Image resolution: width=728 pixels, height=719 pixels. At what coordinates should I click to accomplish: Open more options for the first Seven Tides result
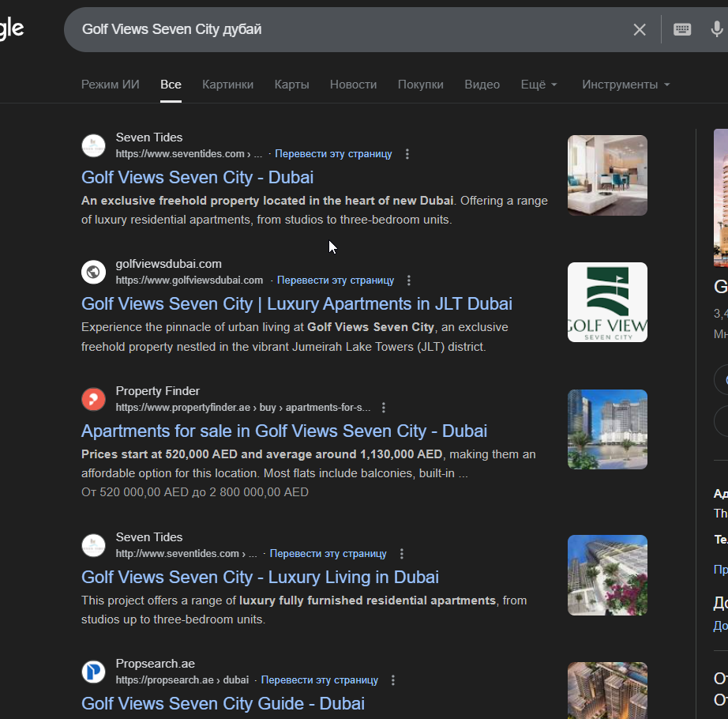(x=407, y=154)
